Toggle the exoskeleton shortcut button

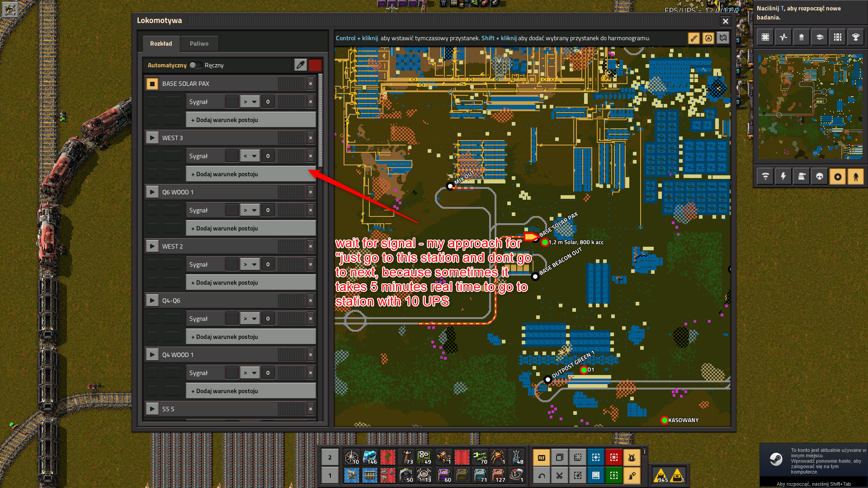632,475
